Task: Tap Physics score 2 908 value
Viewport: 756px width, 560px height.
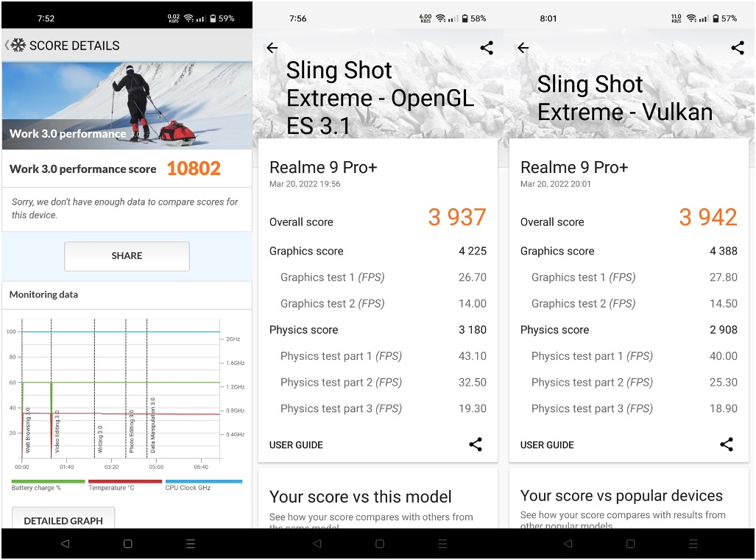Action: click(723, 330)
